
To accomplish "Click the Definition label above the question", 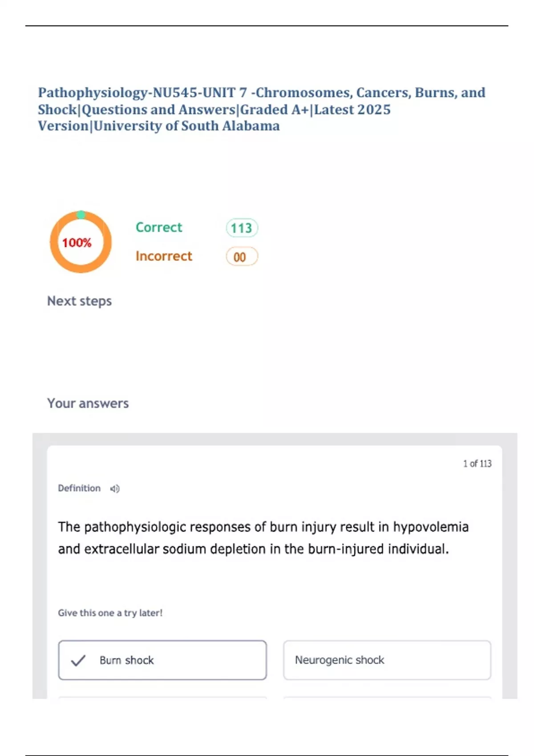I will (x=79, y=488).
